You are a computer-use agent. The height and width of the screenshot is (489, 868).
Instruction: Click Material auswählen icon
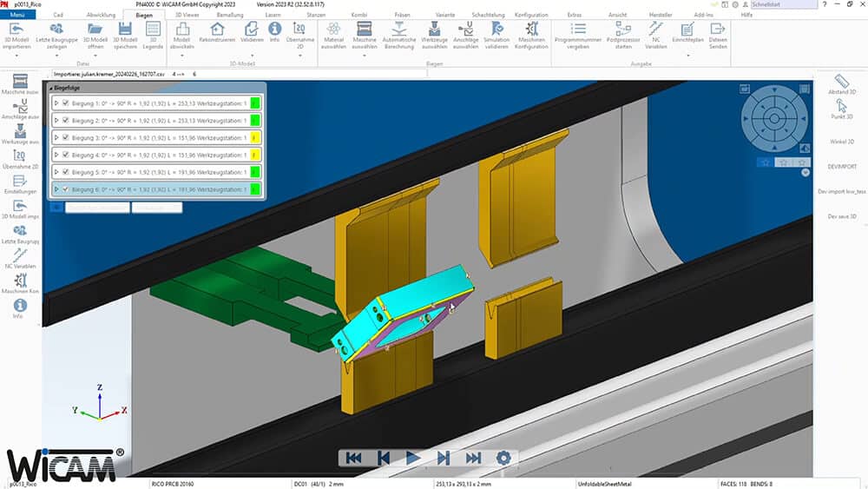[x=333, y=29]
